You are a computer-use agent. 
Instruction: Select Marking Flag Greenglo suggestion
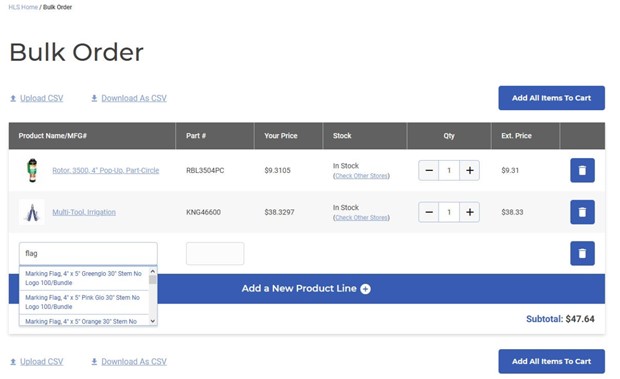pos(83,278)
